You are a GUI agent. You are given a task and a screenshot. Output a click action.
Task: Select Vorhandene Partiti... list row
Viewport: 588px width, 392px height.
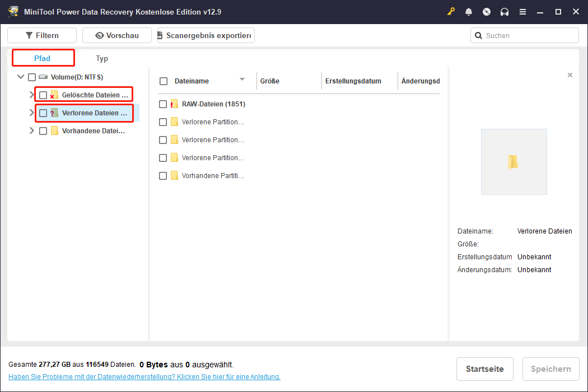[299, 175]
